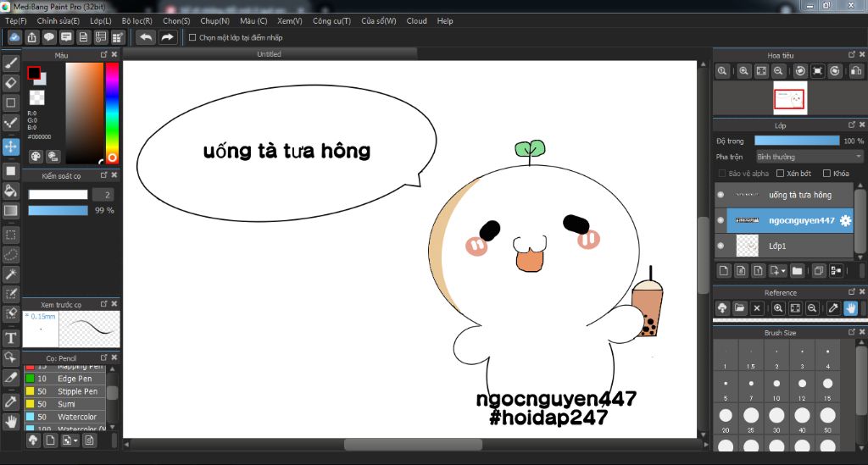Open the Tệp(F) menu
The width and height of the screenshot is (868, 465).
(16, 21)
